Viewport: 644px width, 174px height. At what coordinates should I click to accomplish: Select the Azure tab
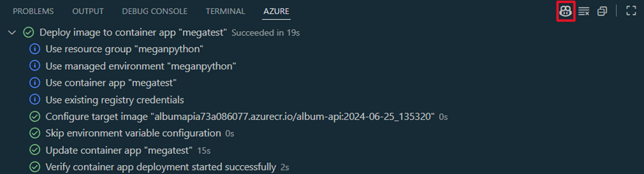coord(276,11)
